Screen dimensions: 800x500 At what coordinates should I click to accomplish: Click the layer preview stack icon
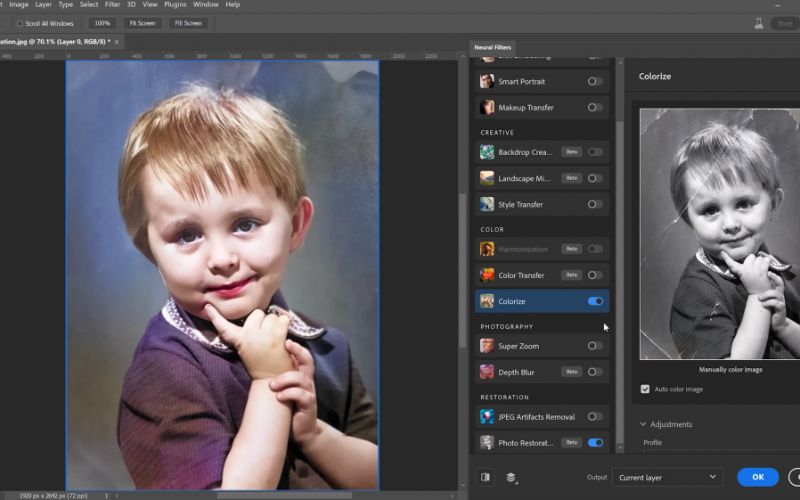click(x=511, y=477)
